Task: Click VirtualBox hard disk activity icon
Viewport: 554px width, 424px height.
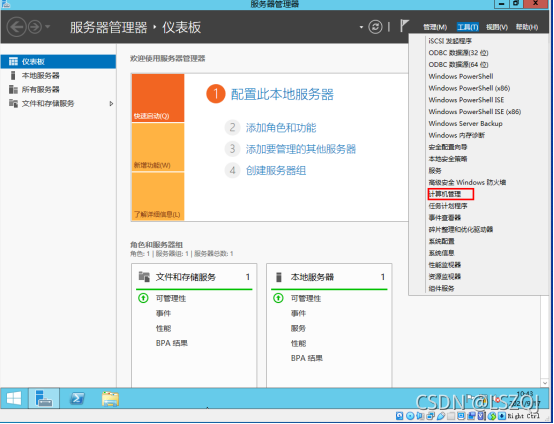Action: coord(400,416)
